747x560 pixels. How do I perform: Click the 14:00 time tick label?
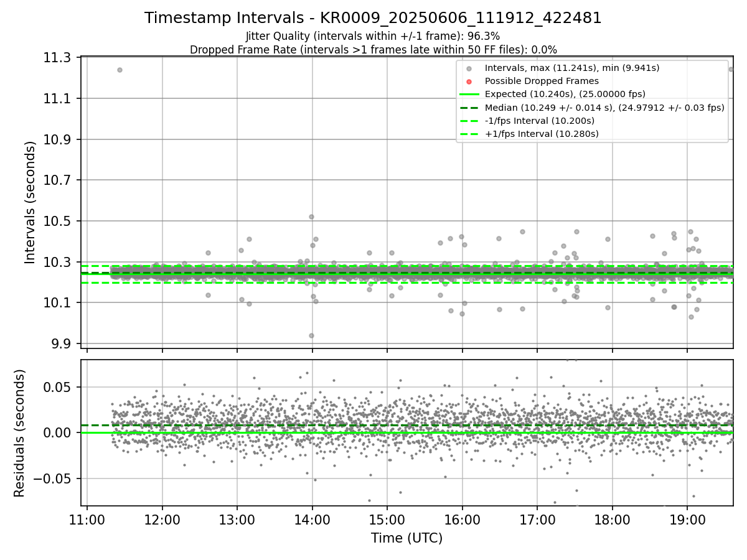click(312, 520)
